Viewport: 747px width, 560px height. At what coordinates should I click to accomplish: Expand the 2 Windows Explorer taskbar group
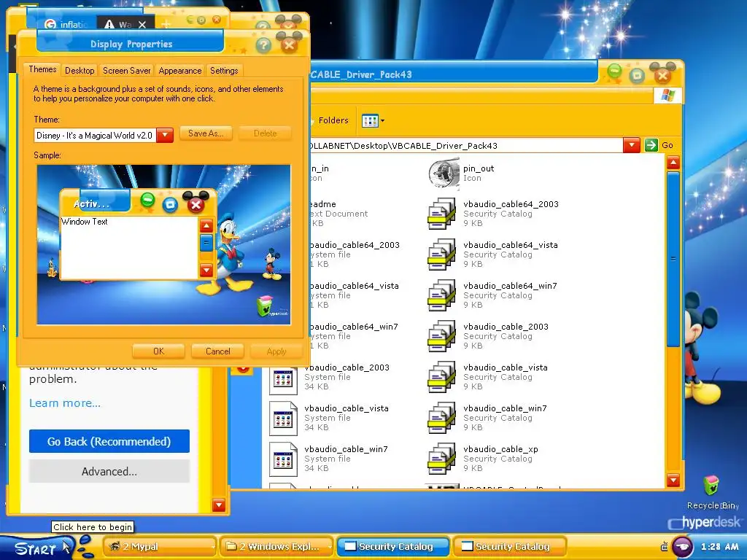[x=330, y=547]
